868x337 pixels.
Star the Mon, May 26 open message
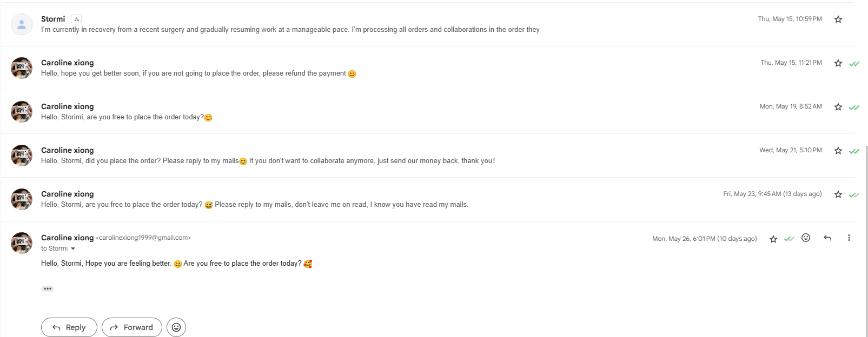coord(773,239)
